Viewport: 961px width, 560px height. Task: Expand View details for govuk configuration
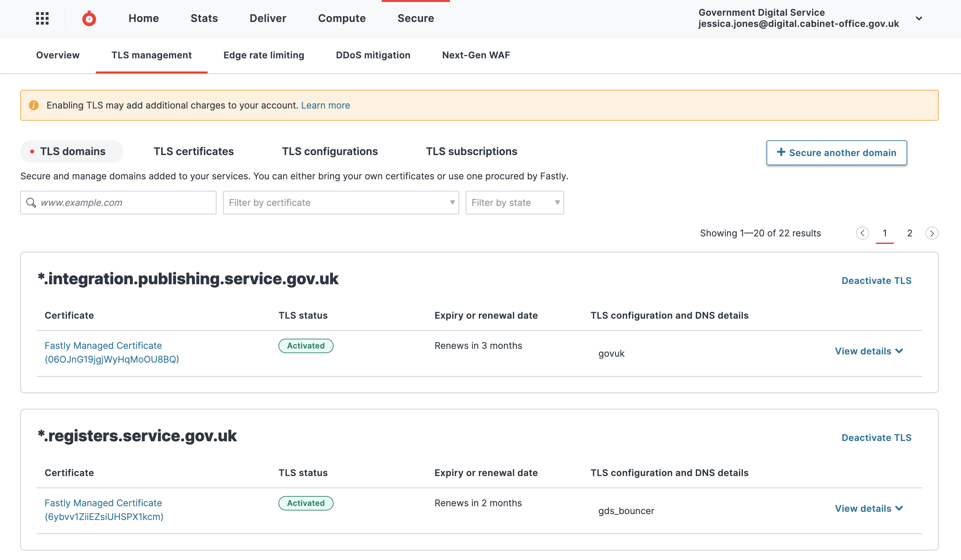(869, 351)
